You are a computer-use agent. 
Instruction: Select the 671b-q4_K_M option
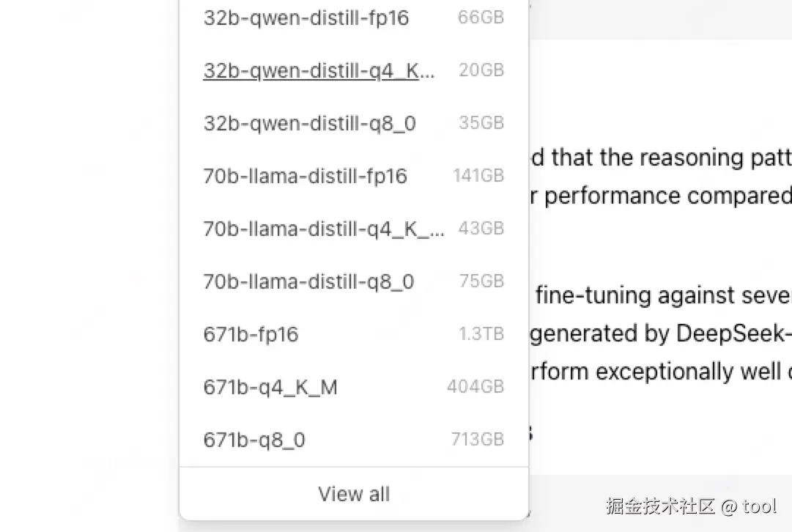(x=270, y=387)
